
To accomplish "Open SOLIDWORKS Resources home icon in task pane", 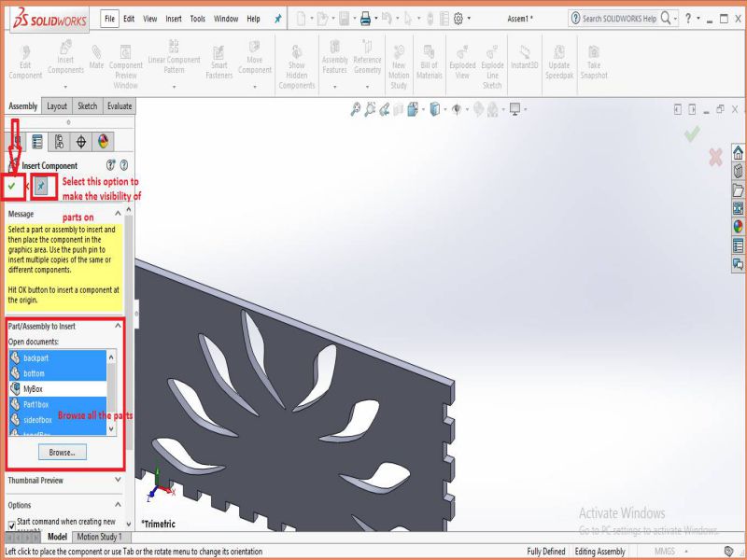I will point(738,153).
